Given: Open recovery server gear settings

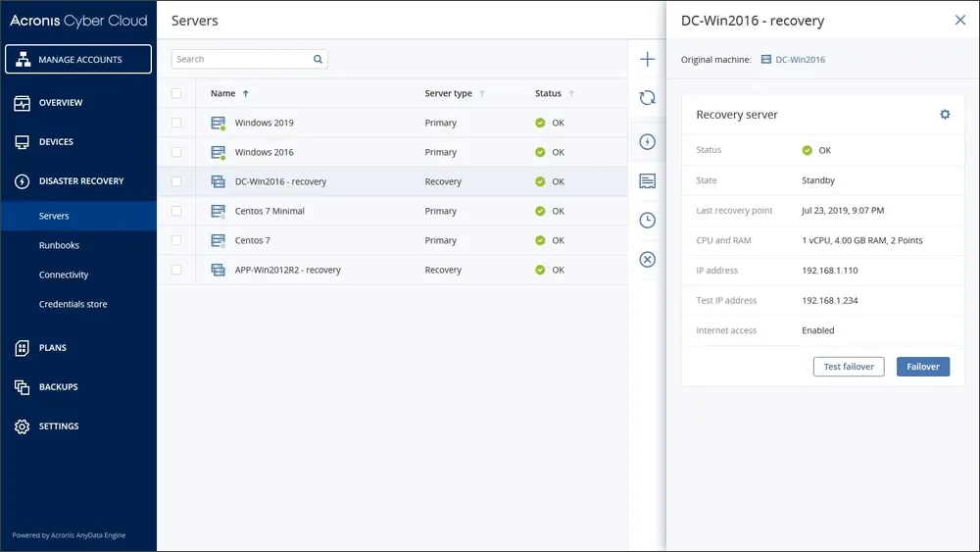Looking at the screenshot, I should tap(945, 115).
